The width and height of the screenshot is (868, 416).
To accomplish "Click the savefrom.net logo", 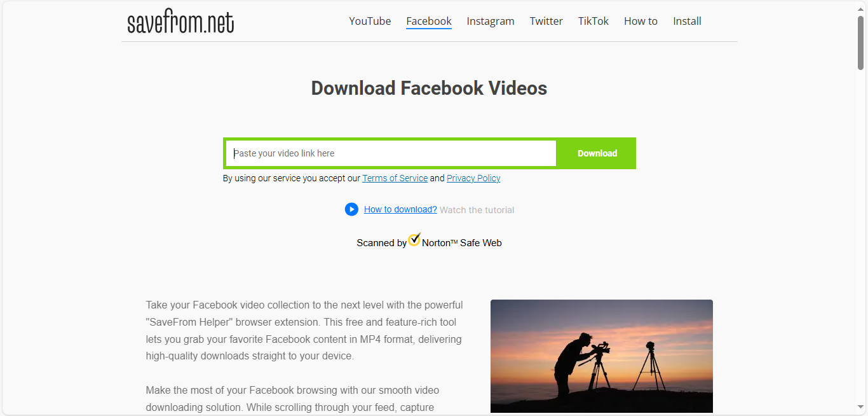I will (180, 22).
